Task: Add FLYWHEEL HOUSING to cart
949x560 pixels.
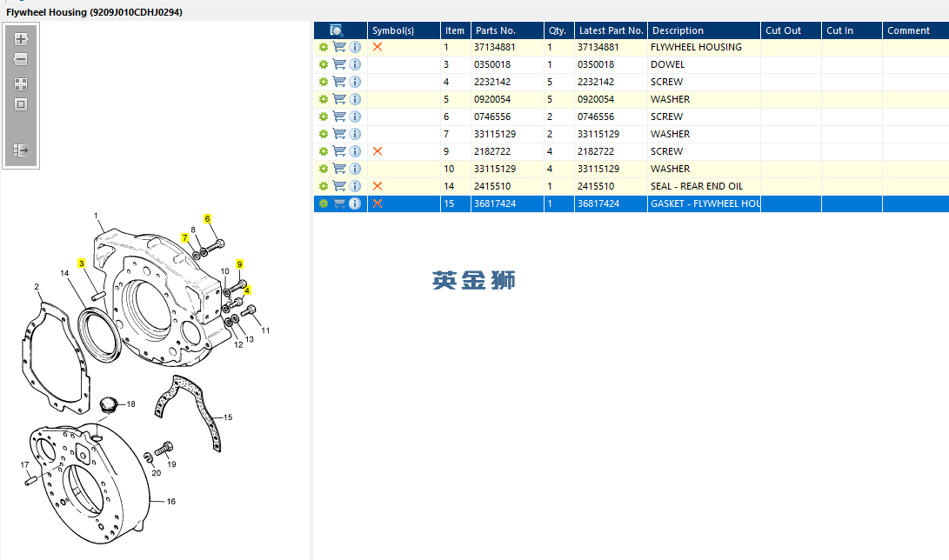Action: pyautogui.click(x=339, y=47)
